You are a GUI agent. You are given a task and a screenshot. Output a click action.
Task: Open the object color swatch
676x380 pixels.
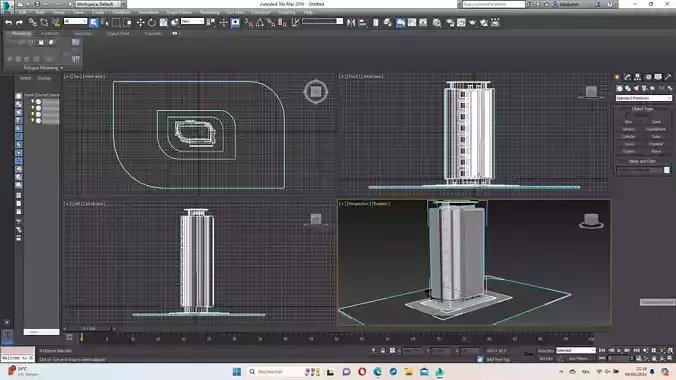[667, 170]
